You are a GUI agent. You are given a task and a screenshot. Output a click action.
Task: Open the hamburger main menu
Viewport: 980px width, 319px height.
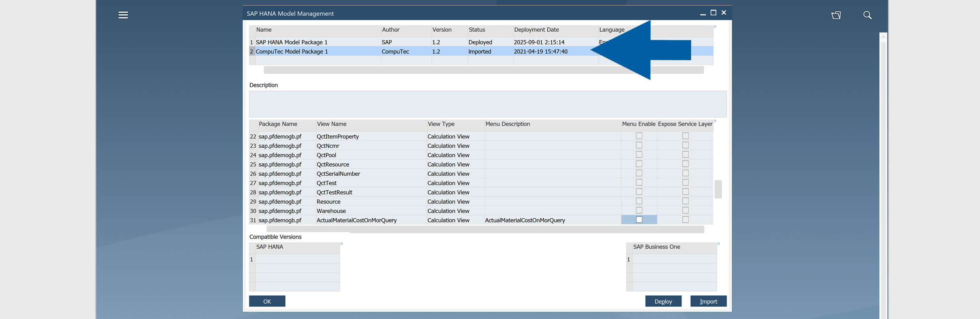pyautogui.click(x=123, y=15)
